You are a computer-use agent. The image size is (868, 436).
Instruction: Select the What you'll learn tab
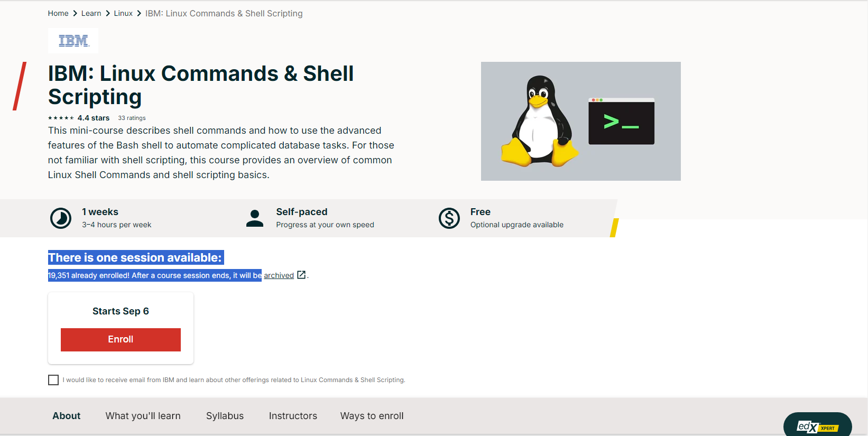click(143, 416)
